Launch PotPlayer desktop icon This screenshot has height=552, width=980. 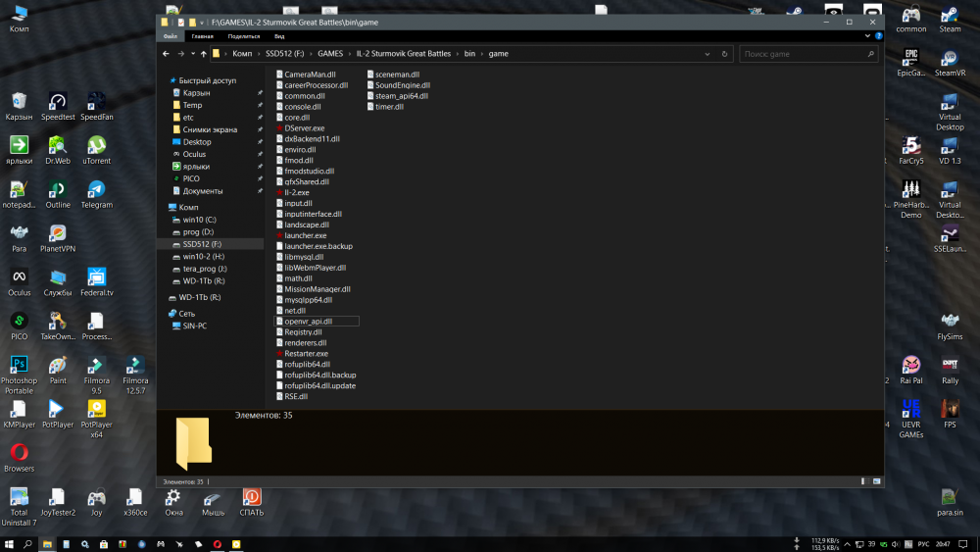(x=58, y=414)
